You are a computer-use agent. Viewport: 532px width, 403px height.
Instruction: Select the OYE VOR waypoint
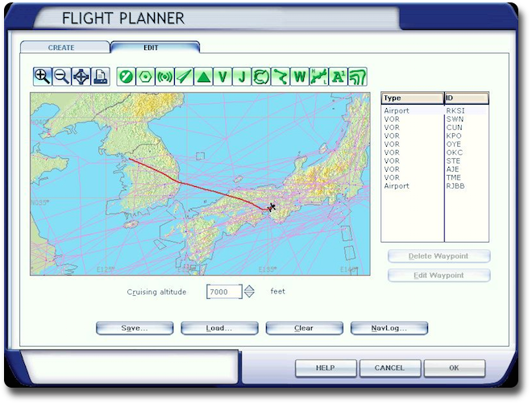pyautogui.click(x=434, y=144)
